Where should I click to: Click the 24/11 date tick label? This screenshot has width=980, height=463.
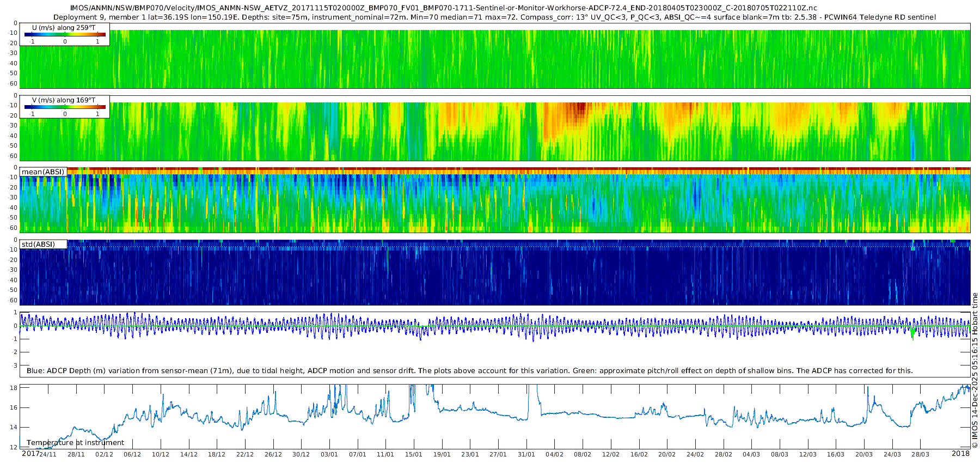48,454
